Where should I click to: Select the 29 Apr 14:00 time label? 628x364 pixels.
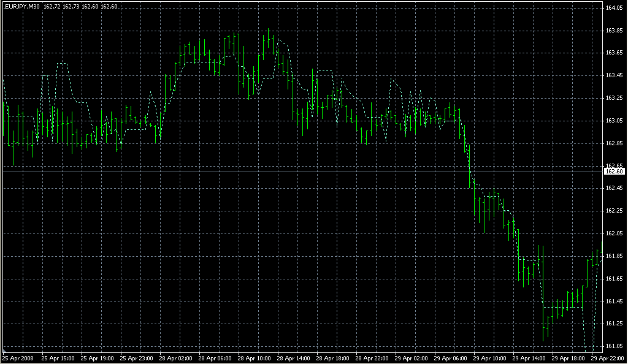[530, 357]
